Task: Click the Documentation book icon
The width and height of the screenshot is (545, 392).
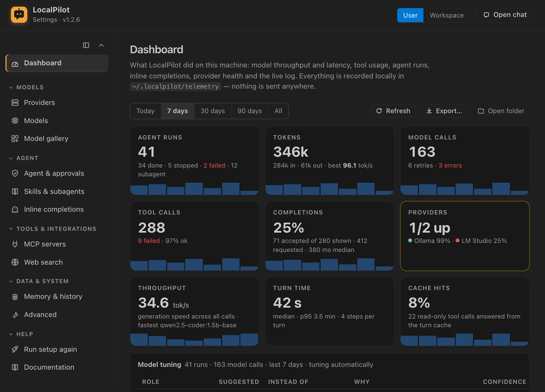Action: click(15, 367)
